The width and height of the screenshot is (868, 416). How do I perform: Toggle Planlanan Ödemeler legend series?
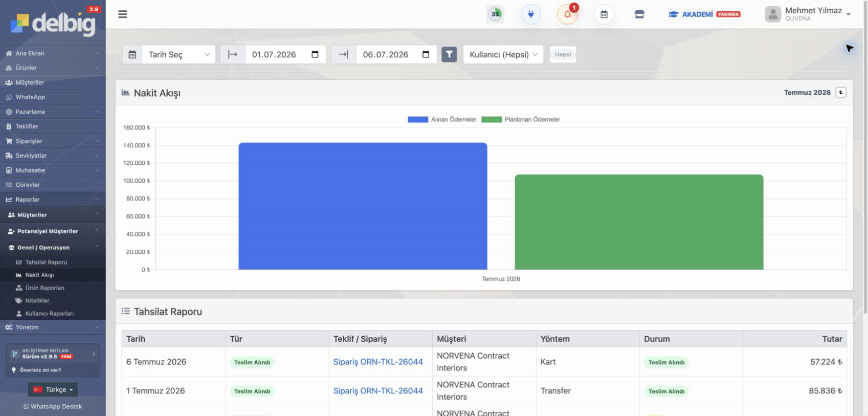tap(521, 119)
